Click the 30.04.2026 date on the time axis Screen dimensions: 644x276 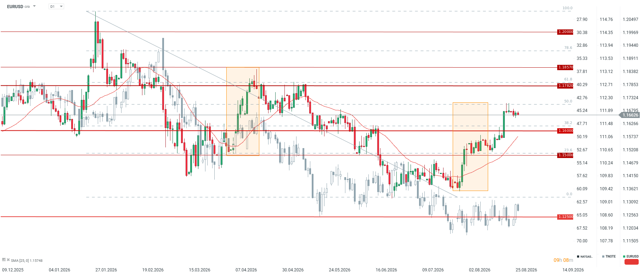point(293,270)
